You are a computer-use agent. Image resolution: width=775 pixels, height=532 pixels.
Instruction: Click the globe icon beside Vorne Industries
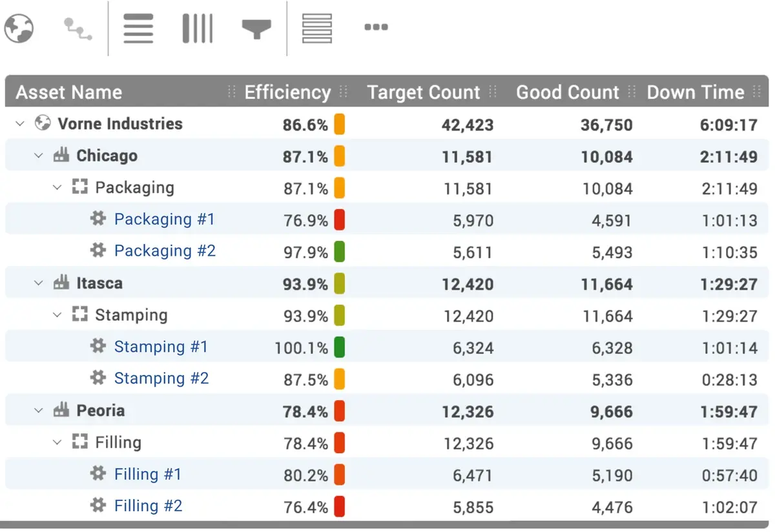(x=43, y=123)
